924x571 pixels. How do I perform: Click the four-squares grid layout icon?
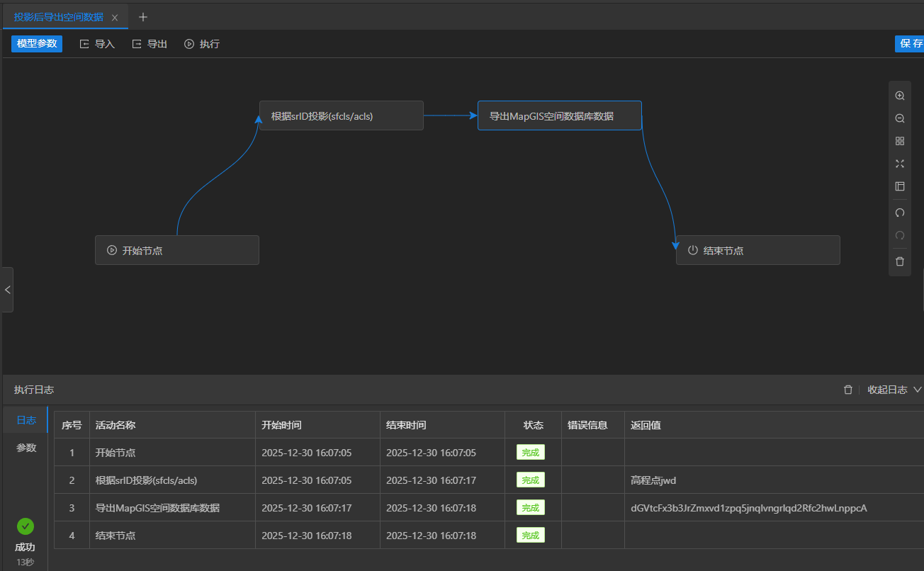coord(900,141)
